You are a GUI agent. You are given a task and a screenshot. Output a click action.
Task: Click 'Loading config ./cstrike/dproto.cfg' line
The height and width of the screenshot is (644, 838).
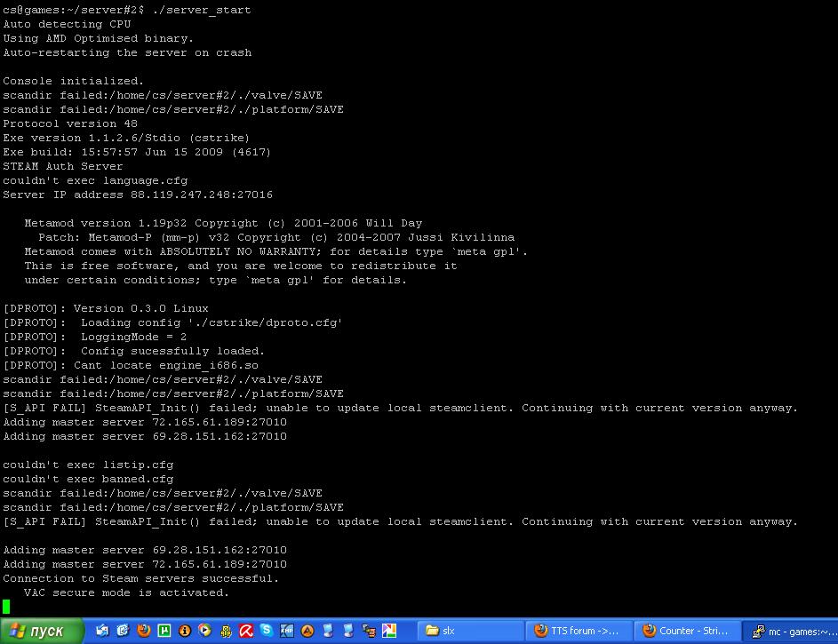[x=172, y=322]
